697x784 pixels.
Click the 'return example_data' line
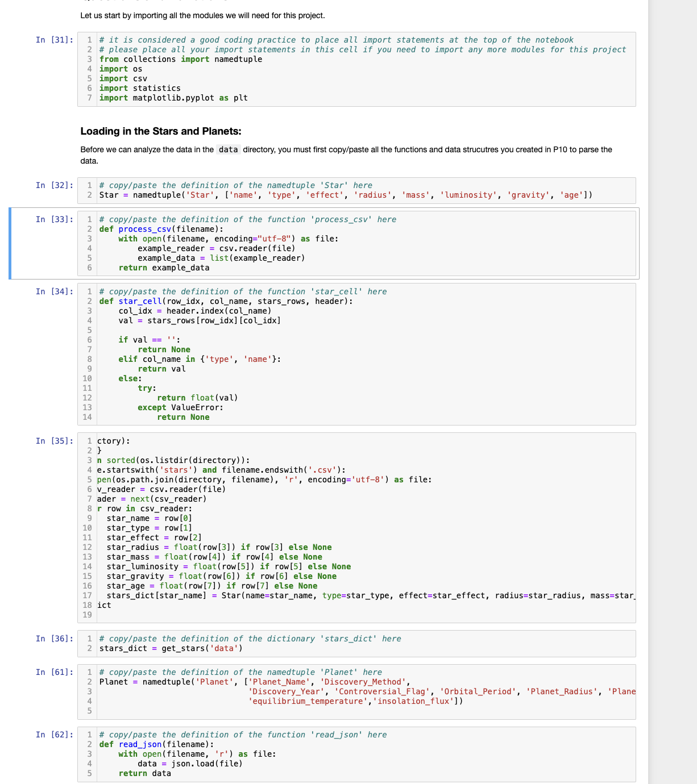point(164,268)
